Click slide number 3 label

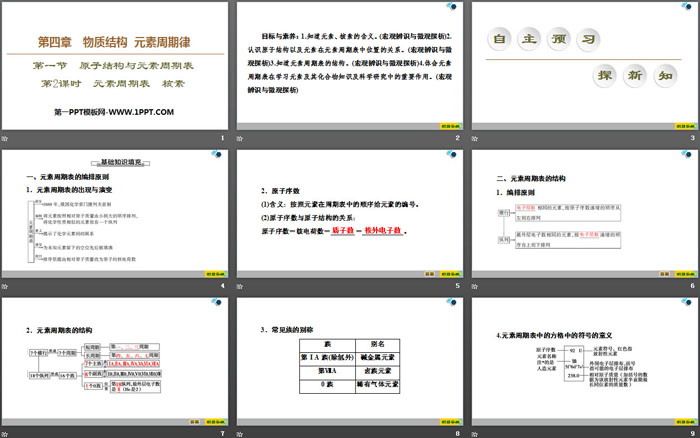coord(692,138)
